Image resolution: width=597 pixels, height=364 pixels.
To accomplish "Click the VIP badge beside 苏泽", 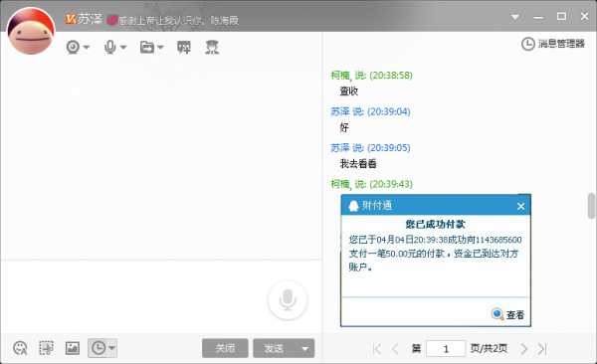I will (71, 19).
